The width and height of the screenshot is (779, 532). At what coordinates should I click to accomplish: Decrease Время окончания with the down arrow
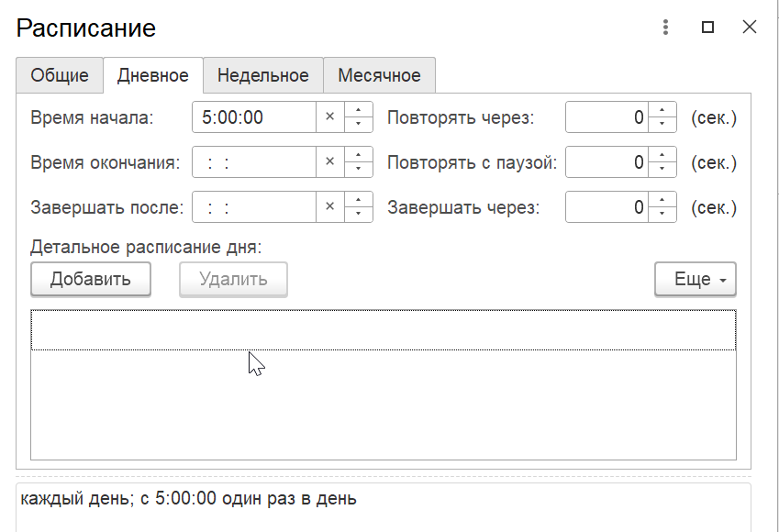[358, 170]
